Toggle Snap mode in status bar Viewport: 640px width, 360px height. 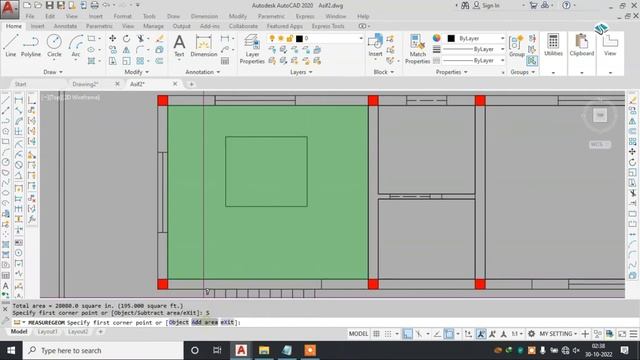tap(388, 334)
